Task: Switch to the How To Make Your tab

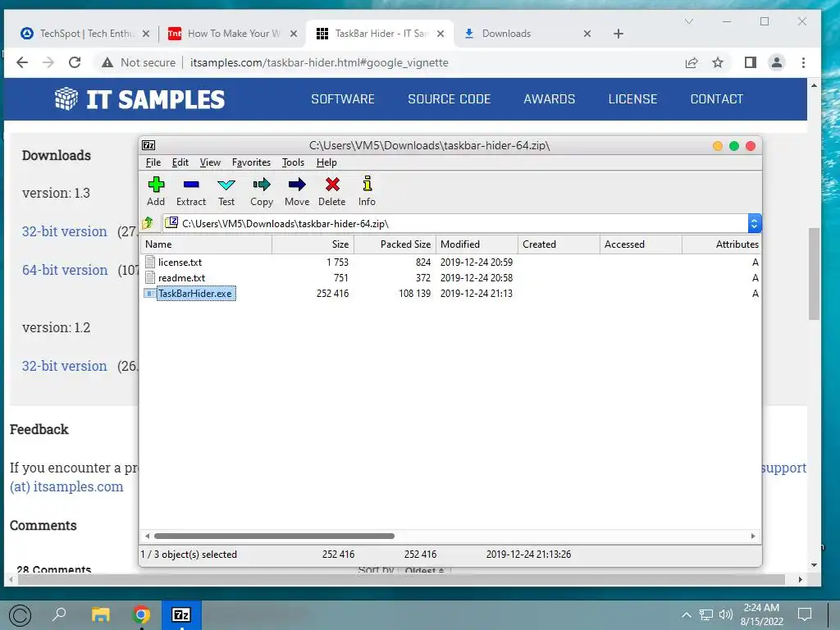Action: point(232,34)
